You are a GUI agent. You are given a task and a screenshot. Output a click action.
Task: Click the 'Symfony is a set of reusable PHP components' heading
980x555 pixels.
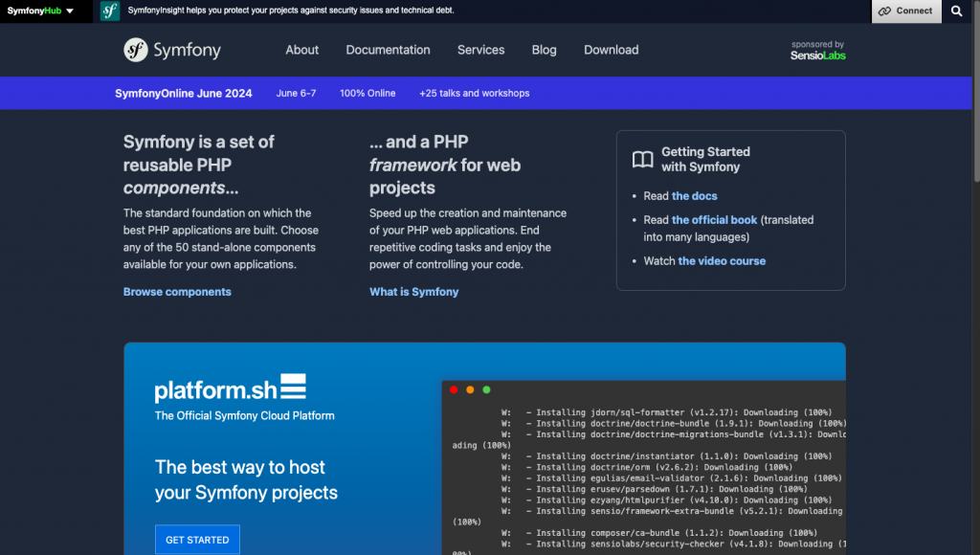pos(199,165)
